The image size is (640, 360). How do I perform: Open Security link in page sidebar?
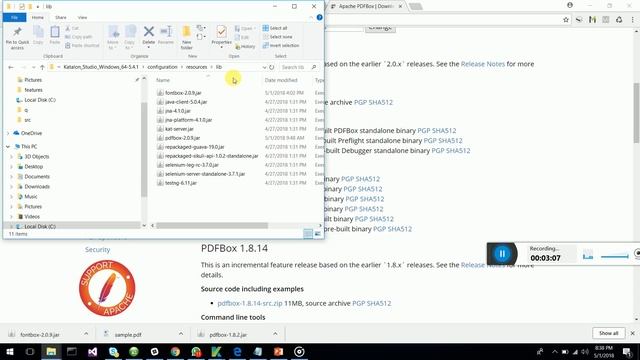click(x=98, y=249)
